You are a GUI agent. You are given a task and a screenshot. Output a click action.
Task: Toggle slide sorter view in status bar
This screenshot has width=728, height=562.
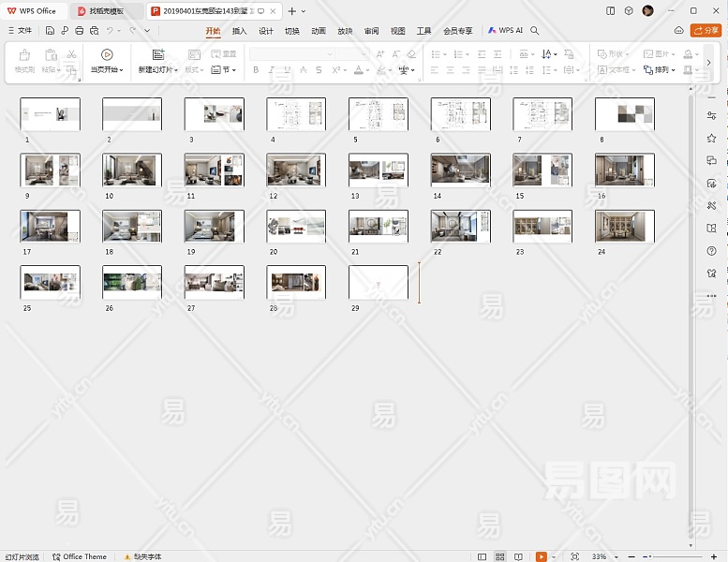tap(501, 556)
